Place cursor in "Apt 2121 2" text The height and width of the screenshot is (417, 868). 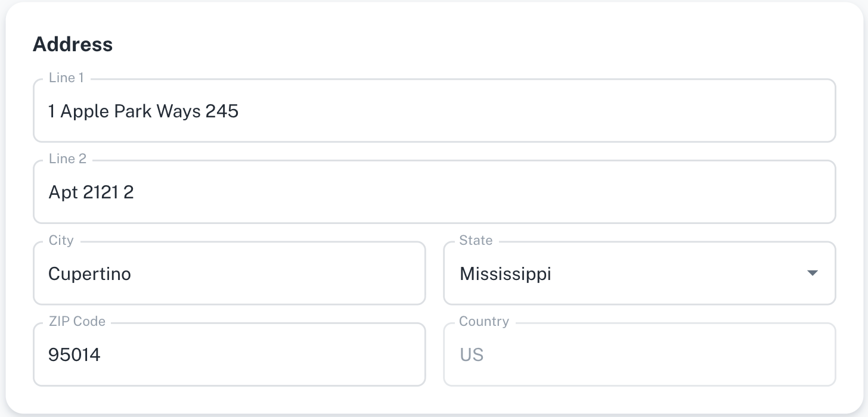click(x=91, y=192)
